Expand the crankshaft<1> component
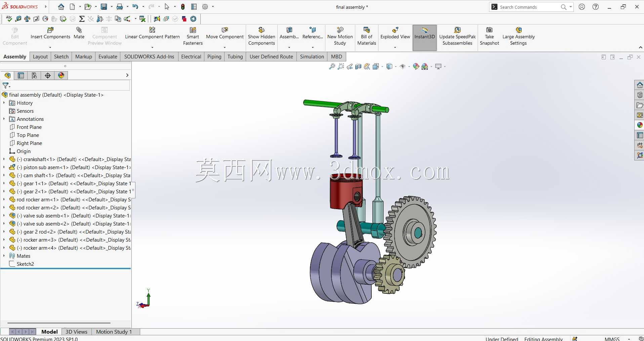The width and height of the screenshot is (644, 341). pyautogui.click(x=4, y=159)
